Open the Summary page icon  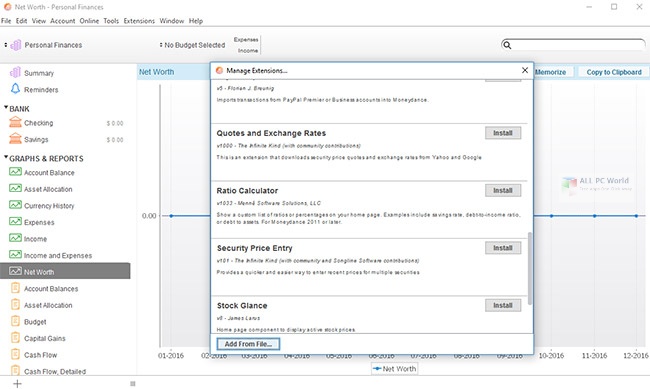(15, 73)
